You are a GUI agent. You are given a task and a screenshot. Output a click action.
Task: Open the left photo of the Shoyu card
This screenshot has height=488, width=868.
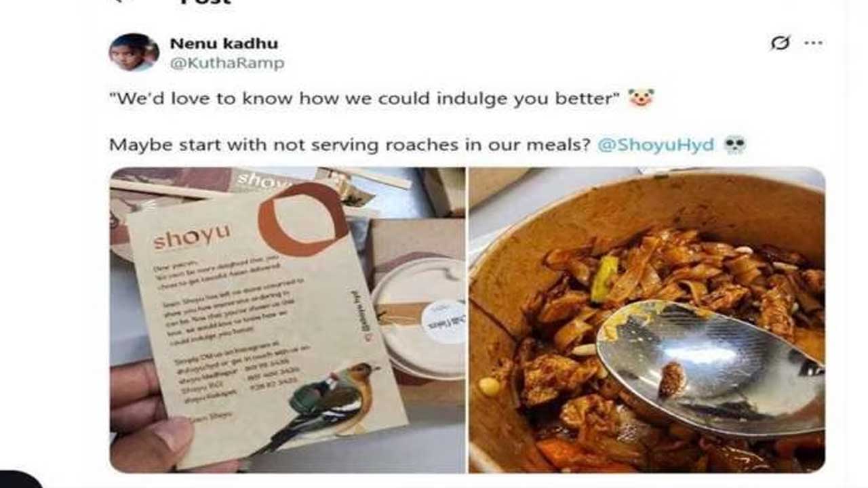pyautogui.click(x=288, y=319)
